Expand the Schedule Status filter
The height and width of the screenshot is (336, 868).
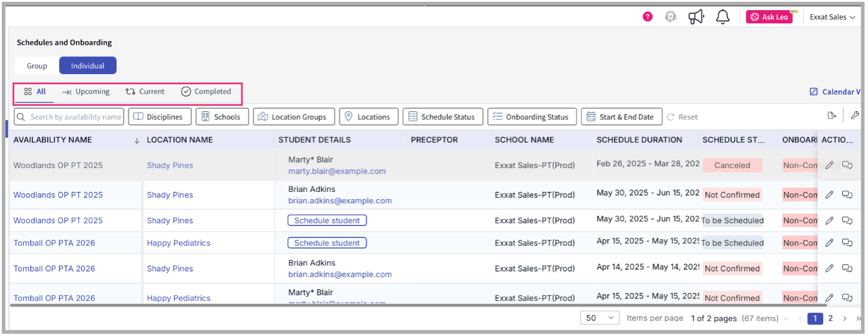[442, 117]
